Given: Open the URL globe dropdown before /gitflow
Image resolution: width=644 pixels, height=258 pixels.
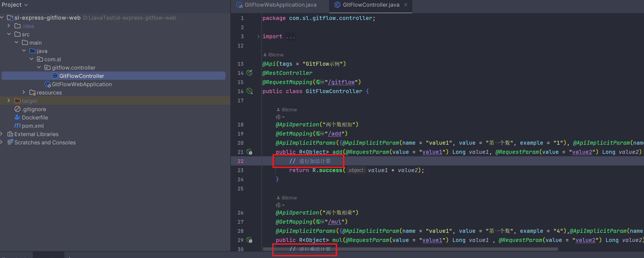Looking at the screenshot, I should [x=320, y=82].
